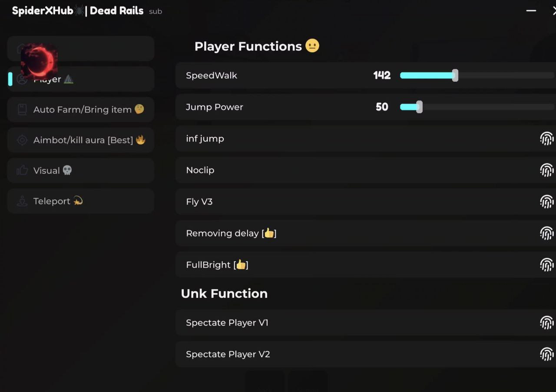
Task: Tap the Noclip fingerprint icon
Action: (546, 170)
